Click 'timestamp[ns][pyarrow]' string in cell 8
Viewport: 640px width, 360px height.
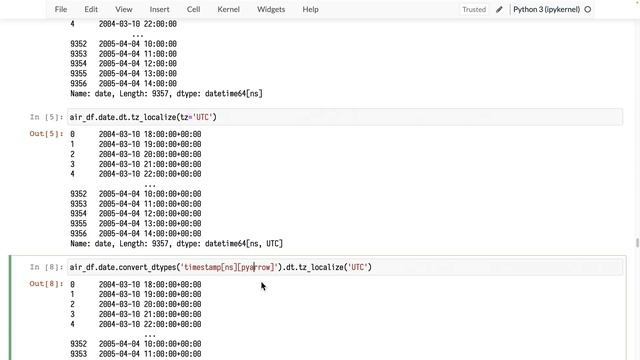tap(229, 267)
